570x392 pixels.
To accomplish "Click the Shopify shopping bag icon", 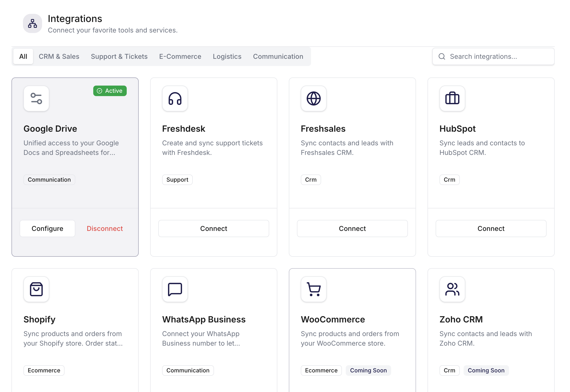I will click(36, 289).
